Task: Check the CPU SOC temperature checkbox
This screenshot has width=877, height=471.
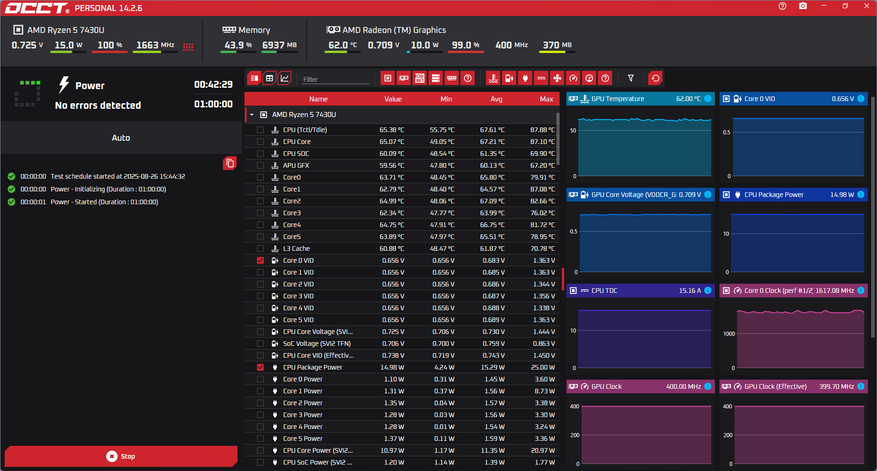Action: click(260, 154)
